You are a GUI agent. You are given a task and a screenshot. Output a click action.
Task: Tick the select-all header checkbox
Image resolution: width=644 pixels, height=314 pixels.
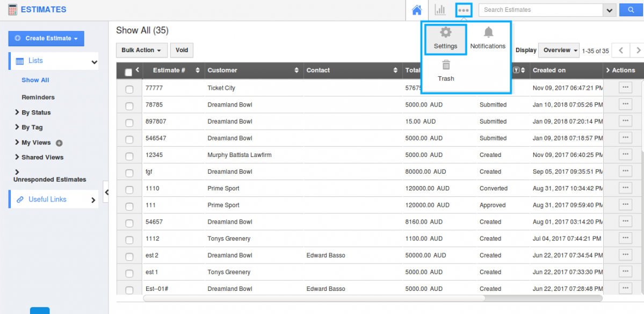point(128,73)
